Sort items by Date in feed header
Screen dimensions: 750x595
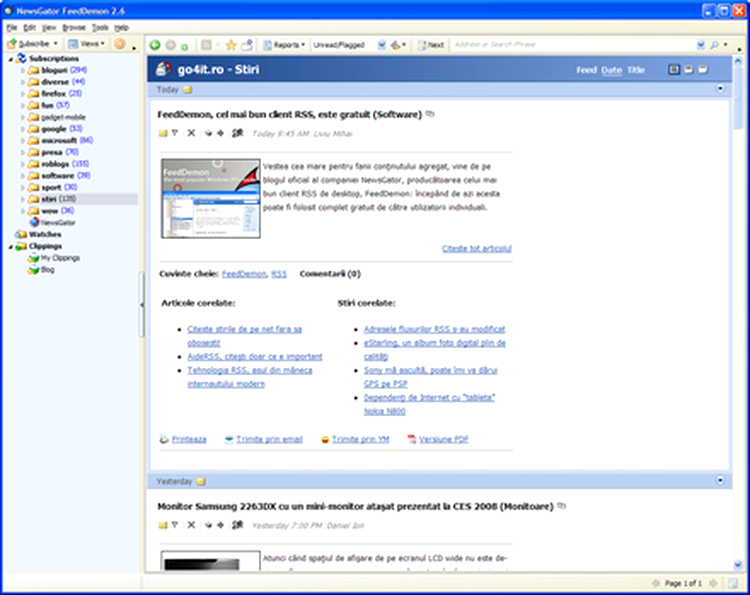pos(611,70)
